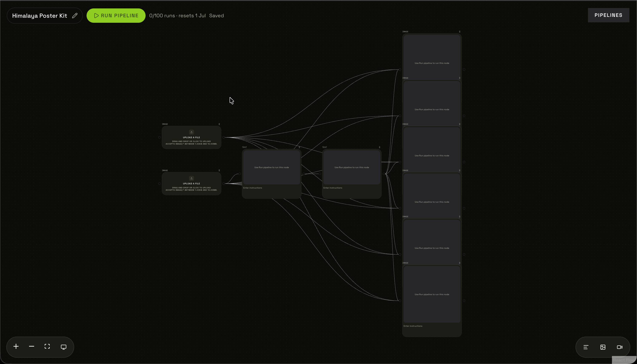Click the monitor icon in the zoom controls
Screen dimensions: 637x364
(63, 347)
